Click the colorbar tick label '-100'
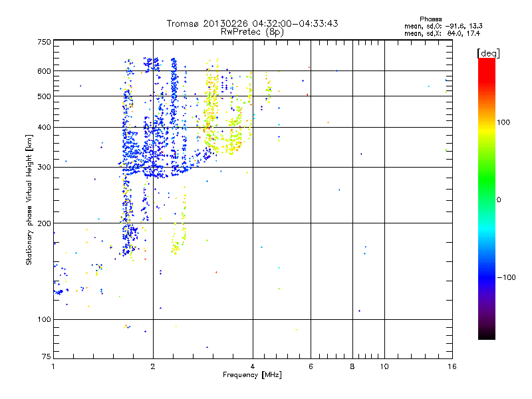Screen dimensions: 532x399 pyautogui.click(x=507, y=277)
